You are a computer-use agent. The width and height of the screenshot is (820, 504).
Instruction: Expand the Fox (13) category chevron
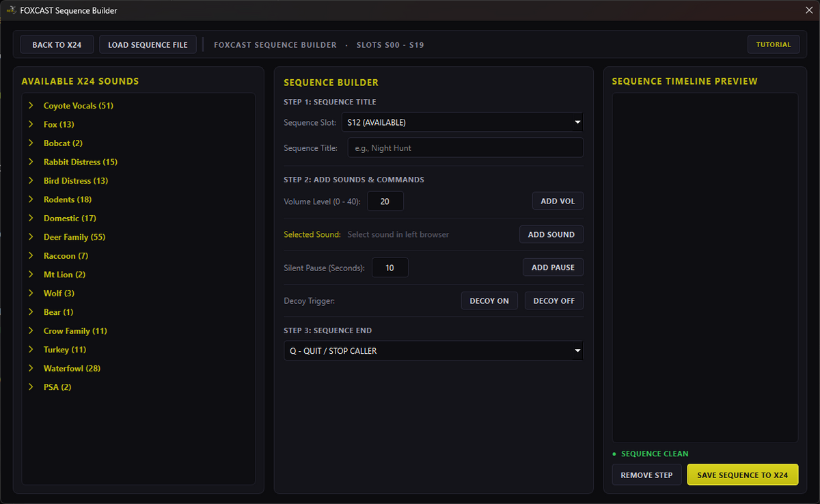click(x=31, y=124)
